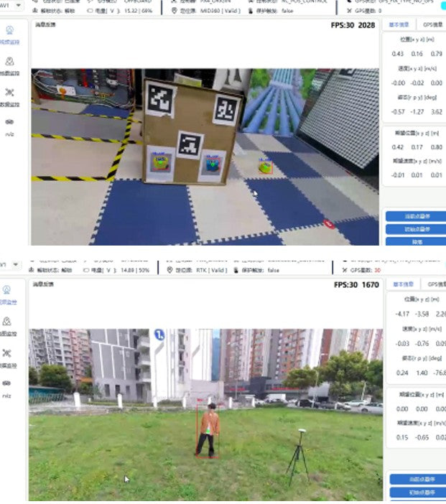Viewport: 446px width, 504px height.
Task: Click the desired position value 0.80
Action: point(437,147)
